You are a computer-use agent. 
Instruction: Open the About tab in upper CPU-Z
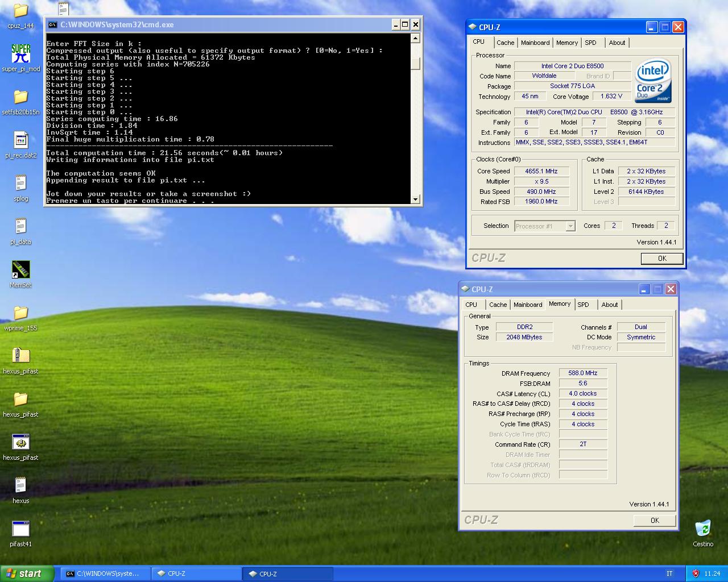coord(617,43)
